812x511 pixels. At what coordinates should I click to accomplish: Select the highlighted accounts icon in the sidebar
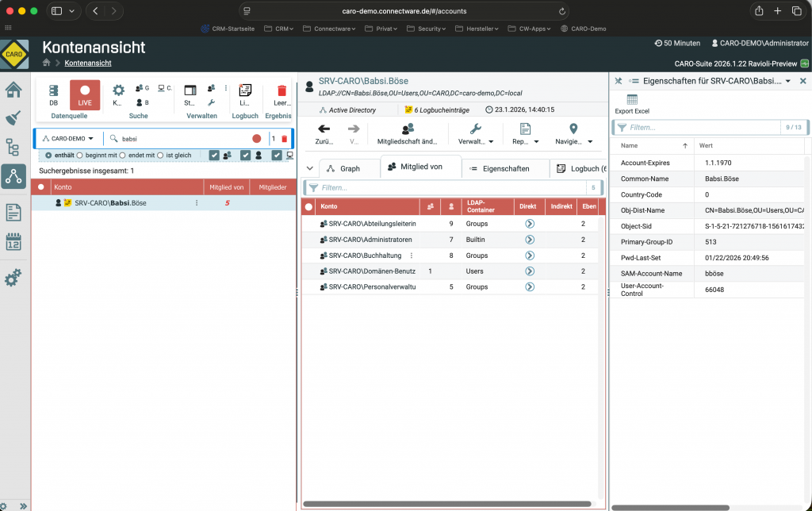coord(13,177)
